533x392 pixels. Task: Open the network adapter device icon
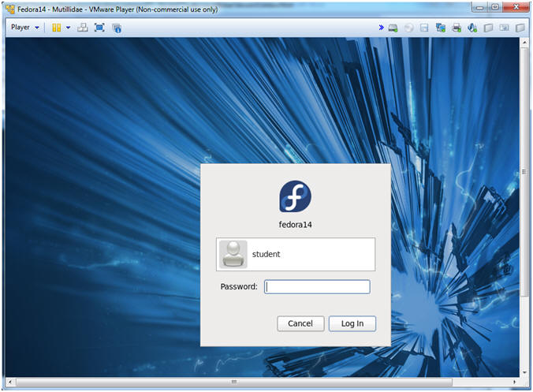[441, 28]
